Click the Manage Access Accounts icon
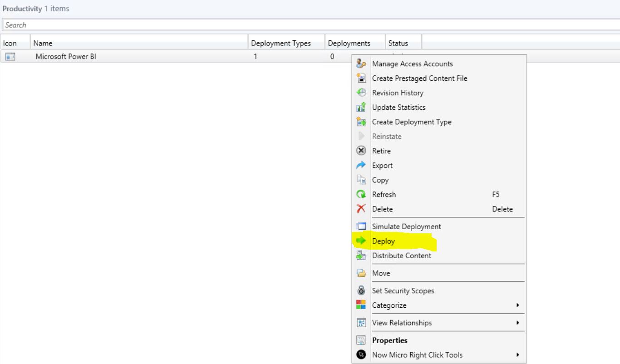The height and width of the screenshot is (364, 620). click(x=361, y=64)
